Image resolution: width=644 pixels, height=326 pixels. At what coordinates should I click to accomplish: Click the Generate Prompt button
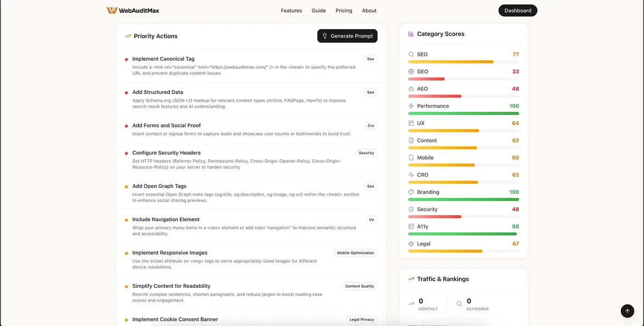(x=347, y=35)
